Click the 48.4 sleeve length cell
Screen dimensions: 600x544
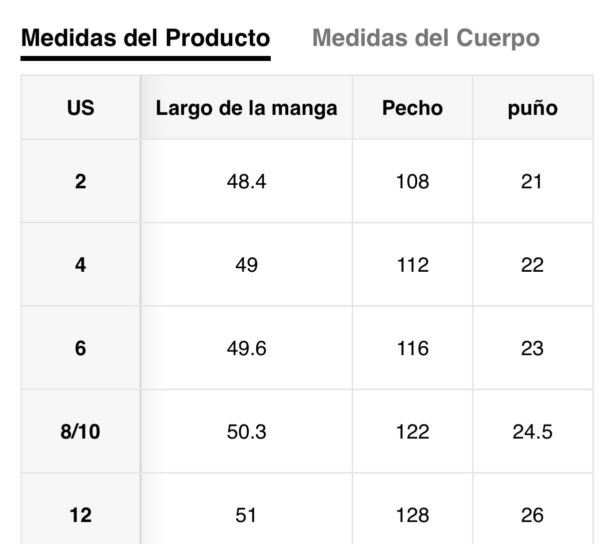coord(246,182)
